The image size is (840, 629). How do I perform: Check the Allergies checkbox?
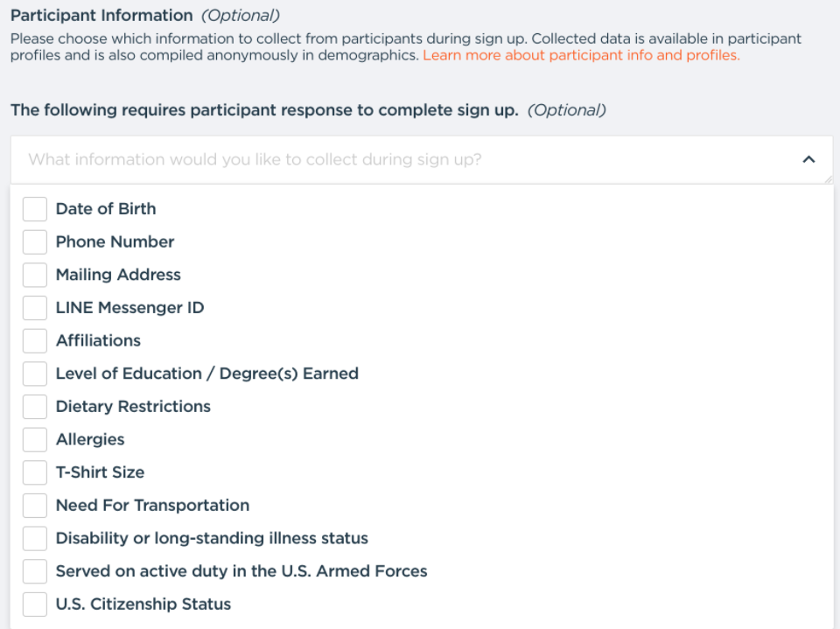[x=35, y=440]
